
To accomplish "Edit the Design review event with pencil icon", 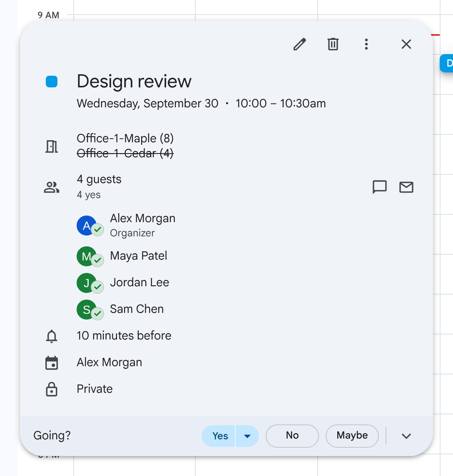I will pyautogui.click(x=299, y=45).
